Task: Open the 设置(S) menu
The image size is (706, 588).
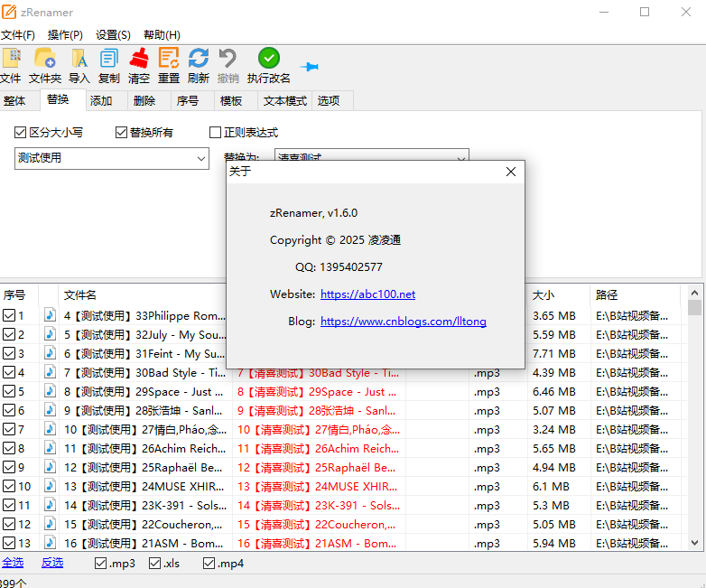Action: coord(113,34)
